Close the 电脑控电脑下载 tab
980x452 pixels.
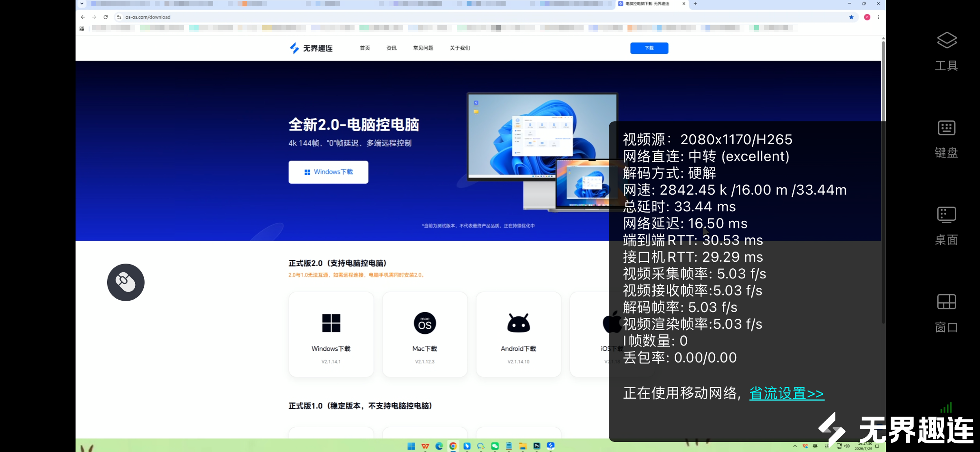click(x=684, y=4)
